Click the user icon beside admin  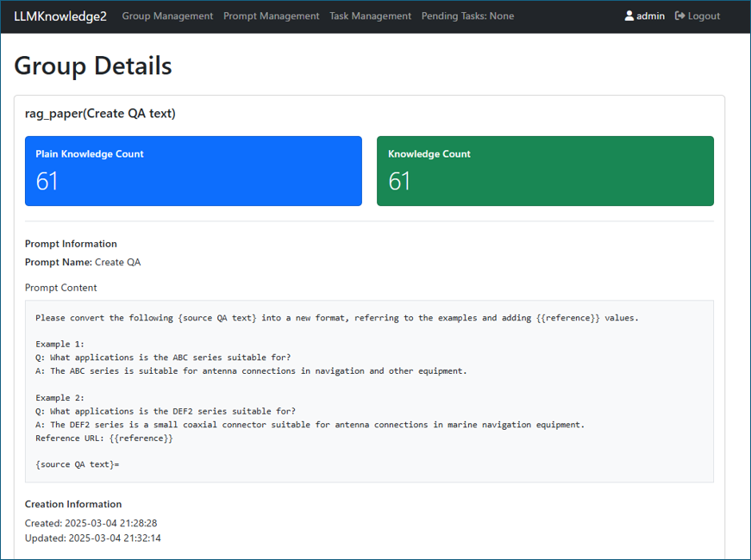[629, 16]
